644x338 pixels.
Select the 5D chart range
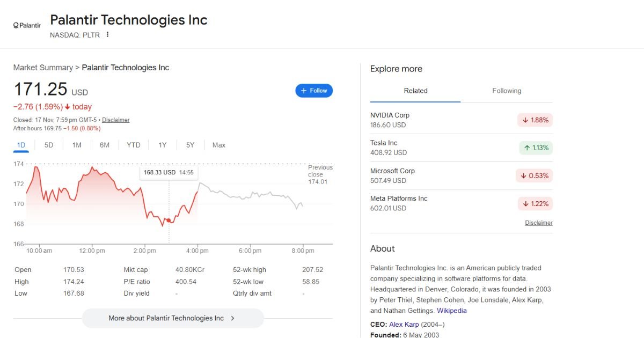(49, 145)
